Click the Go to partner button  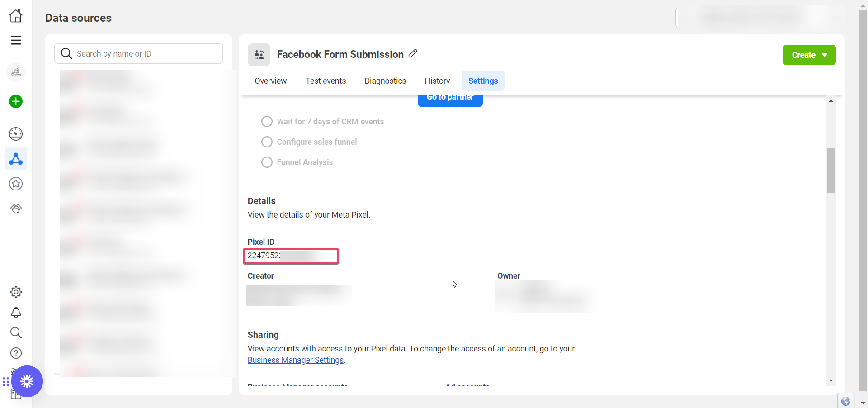coord(450,100)
